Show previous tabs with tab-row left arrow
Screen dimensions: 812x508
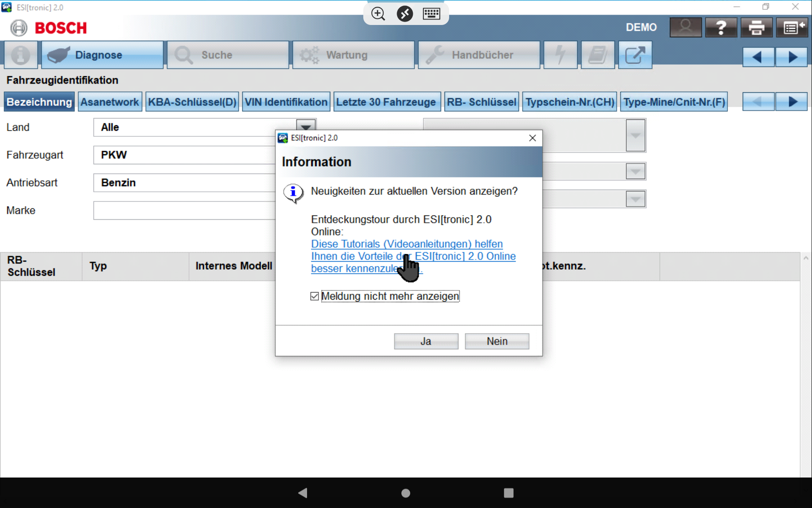pyautogui.click(x=758, y=102)
